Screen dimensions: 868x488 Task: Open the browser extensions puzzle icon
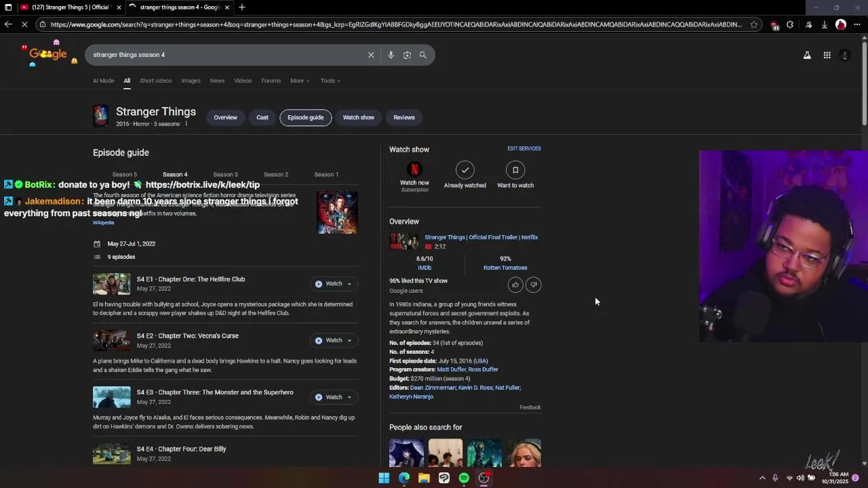click(x=790, y=24)
